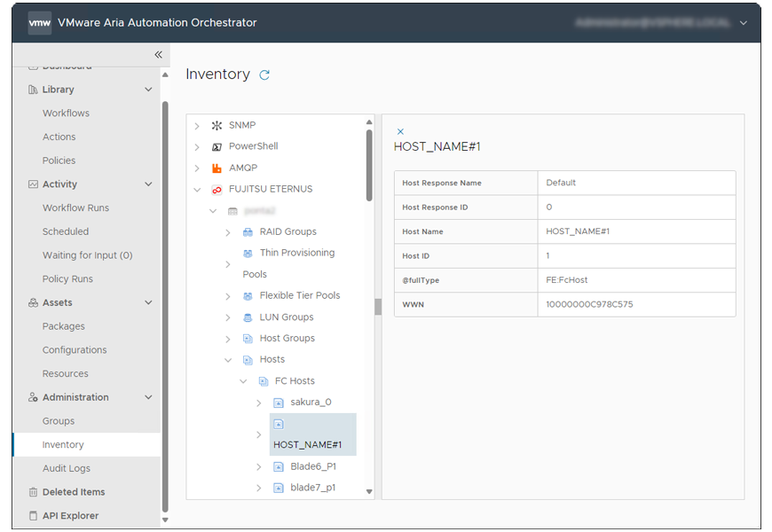
Task: Collapse the FUJITSU ETERNUS tree node
Action: 197,190
